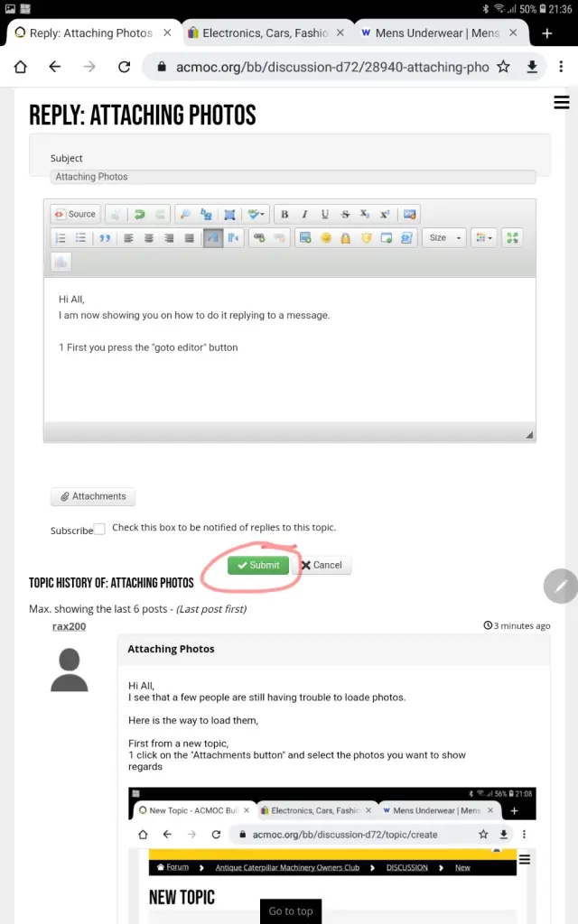Toggle underline formatting
The image size is (578, 924).
pos(324,214)
